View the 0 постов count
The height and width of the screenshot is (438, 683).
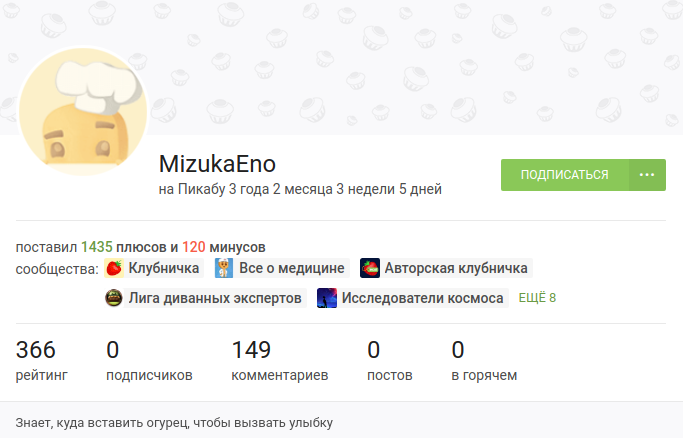[390, 361]
